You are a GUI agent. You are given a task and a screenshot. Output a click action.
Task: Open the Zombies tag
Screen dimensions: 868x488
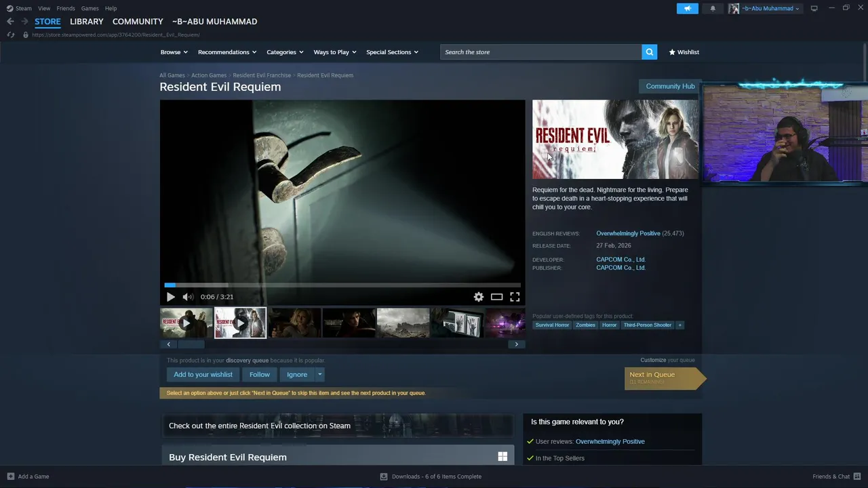[585, 325]
